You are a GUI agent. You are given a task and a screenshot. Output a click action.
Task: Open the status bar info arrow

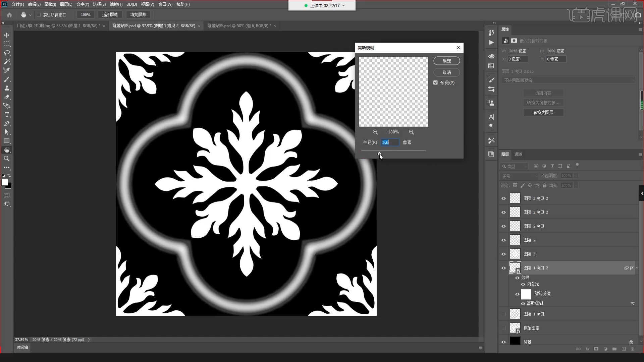tap(89, 340)
